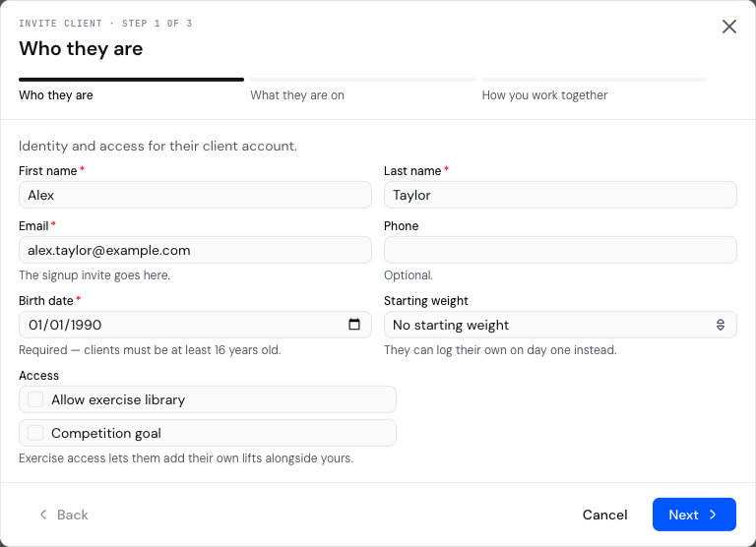Image resolution: width=756 pixels, height=547 pixels.
Task: Close the Invite Client dialog
Action: click(729, 27)
